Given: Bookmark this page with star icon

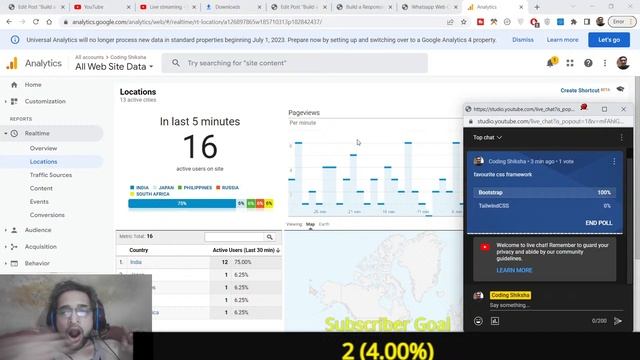Looking at the screenshot, I should point(464,22).
